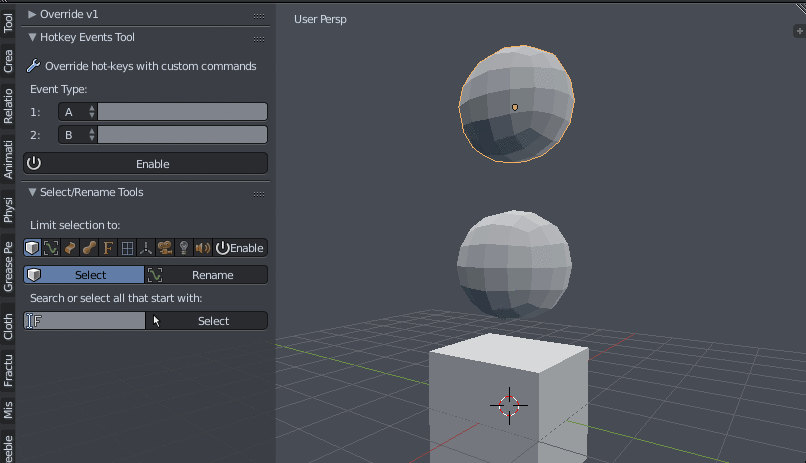Grab the Select/Rename Tools drag handle
Image resolution: width=806 pixels, height=463 pixels.
pyautogui.click(x=259, y=194)
